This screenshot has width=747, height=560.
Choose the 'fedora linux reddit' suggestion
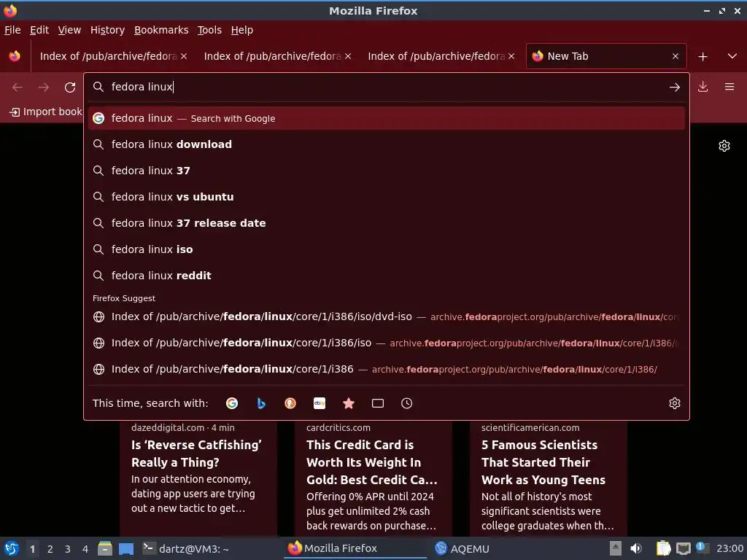pyautogui.click(x=387, y=275)
